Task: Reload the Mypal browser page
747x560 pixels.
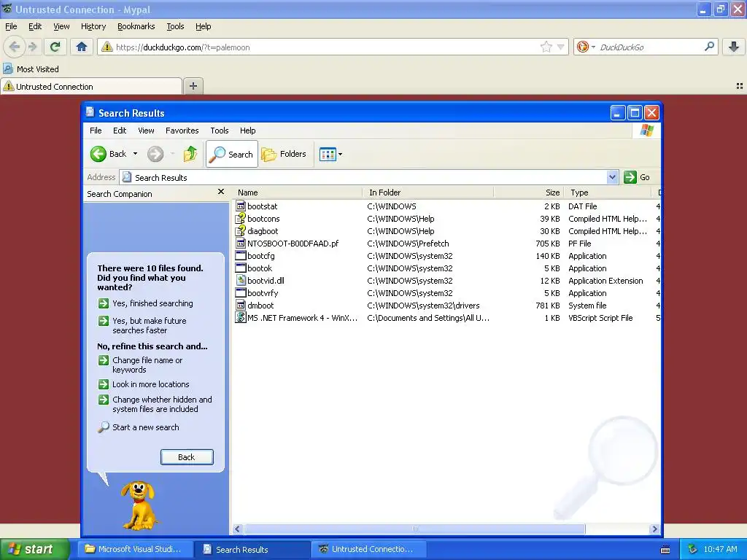Action: click(55, 47)
